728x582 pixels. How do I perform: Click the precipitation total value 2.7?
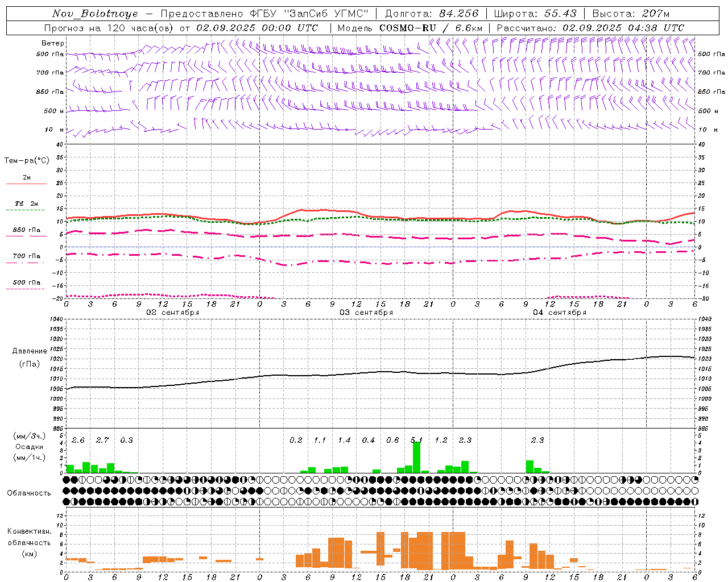coord(102,440)
